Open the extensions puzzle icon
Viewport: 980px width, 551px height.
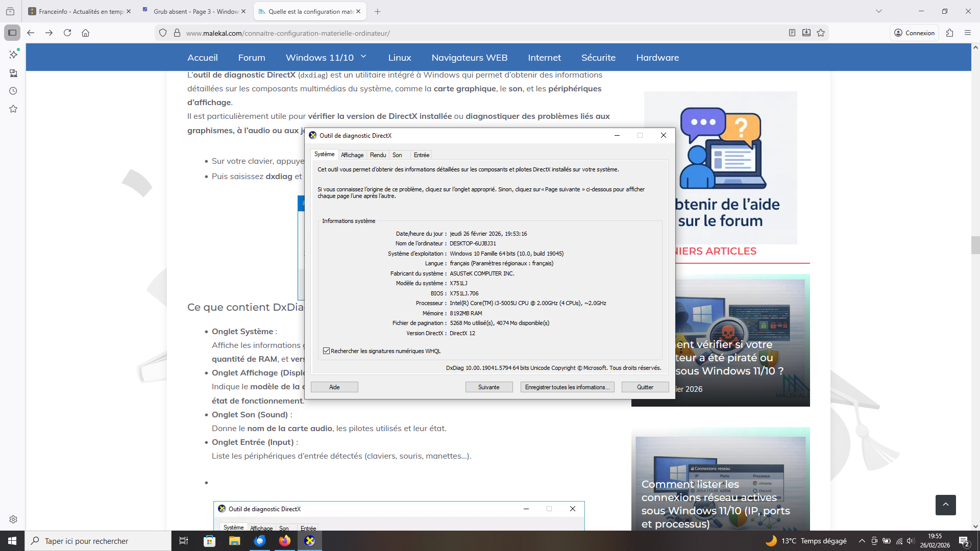click(949, 33)
